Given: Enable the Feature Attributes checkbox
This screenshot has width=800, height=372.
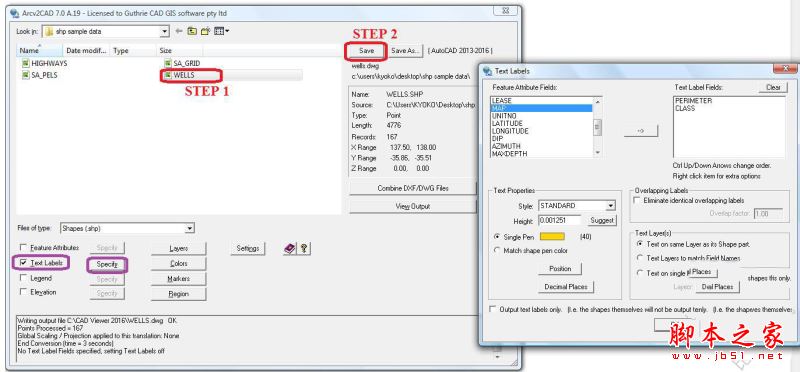Looking at the screenshot, I should point(23,247).
